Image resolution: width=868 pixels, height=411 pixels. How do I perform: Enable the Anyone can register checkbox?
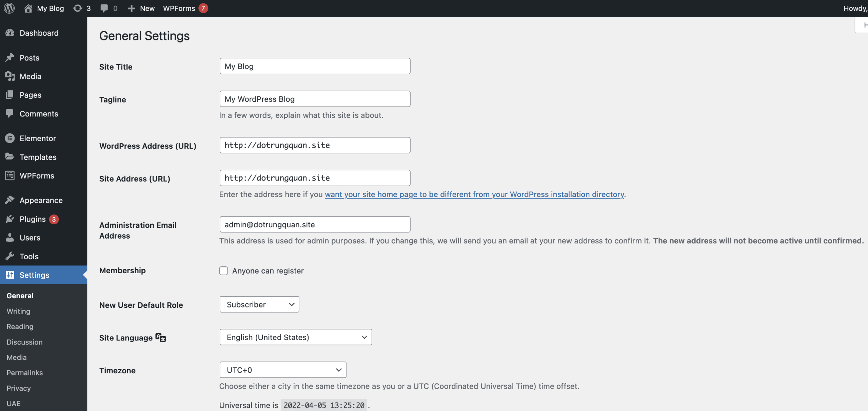(223, 270)
